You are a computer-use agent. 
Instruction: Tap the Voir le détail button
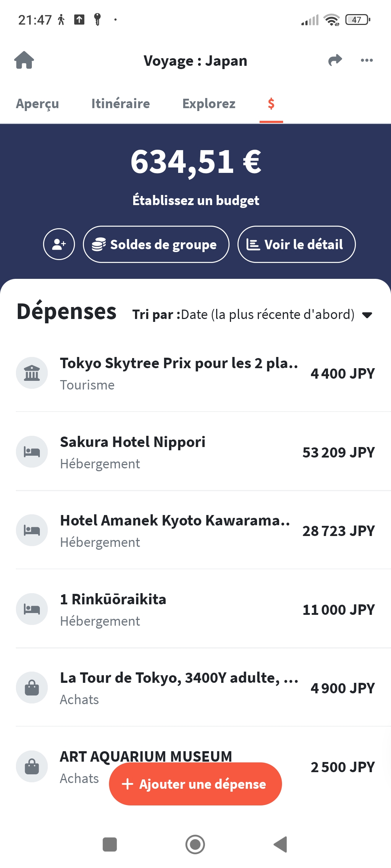(x=297, y=244)
